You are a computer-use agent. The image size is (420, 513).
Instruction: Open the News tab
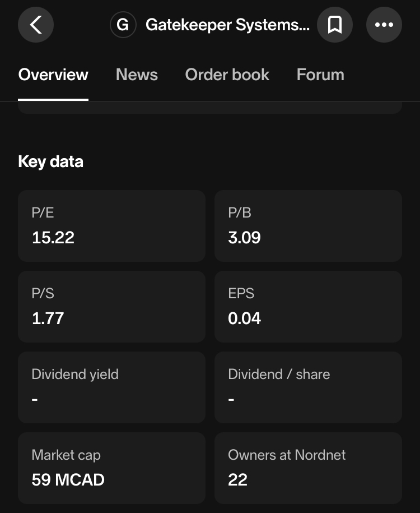coord(137,75)
